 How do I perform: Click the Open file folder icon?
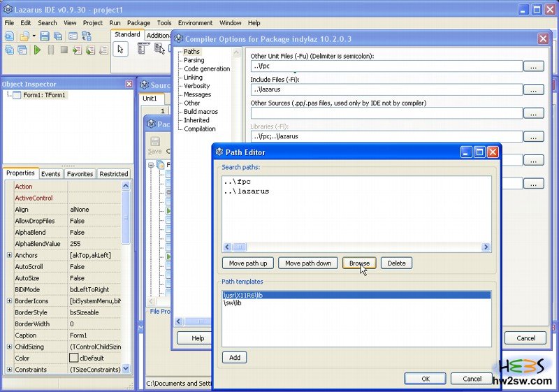pos(24,36)
